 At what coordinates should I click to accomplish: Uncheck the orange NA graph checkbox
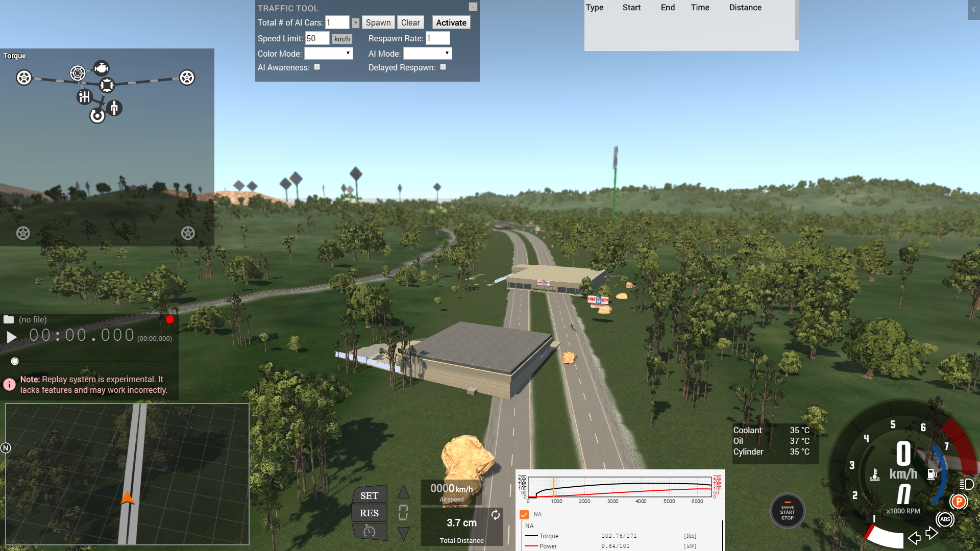tap(524, 514)
